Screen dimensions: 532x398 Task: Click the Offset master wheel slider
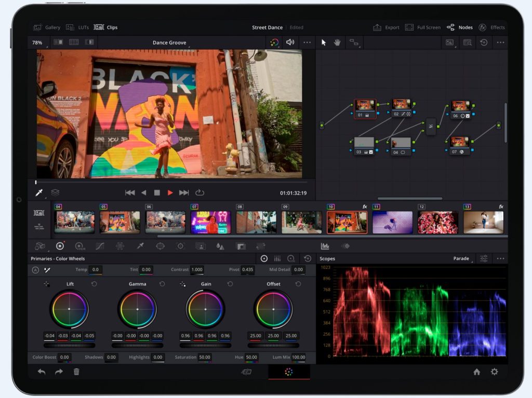pyautogui.click(x=273, y=346)
